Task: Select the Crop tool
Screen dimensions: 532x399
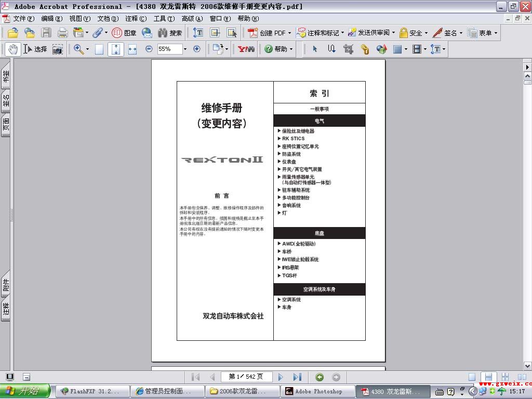Action: tap(348, 49)
